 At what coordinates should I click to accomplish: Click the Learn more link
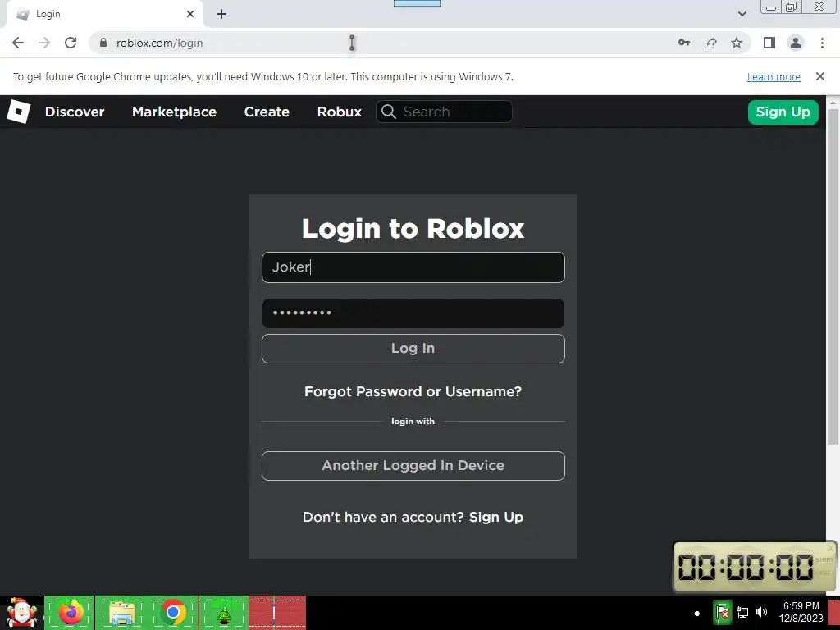774,76
